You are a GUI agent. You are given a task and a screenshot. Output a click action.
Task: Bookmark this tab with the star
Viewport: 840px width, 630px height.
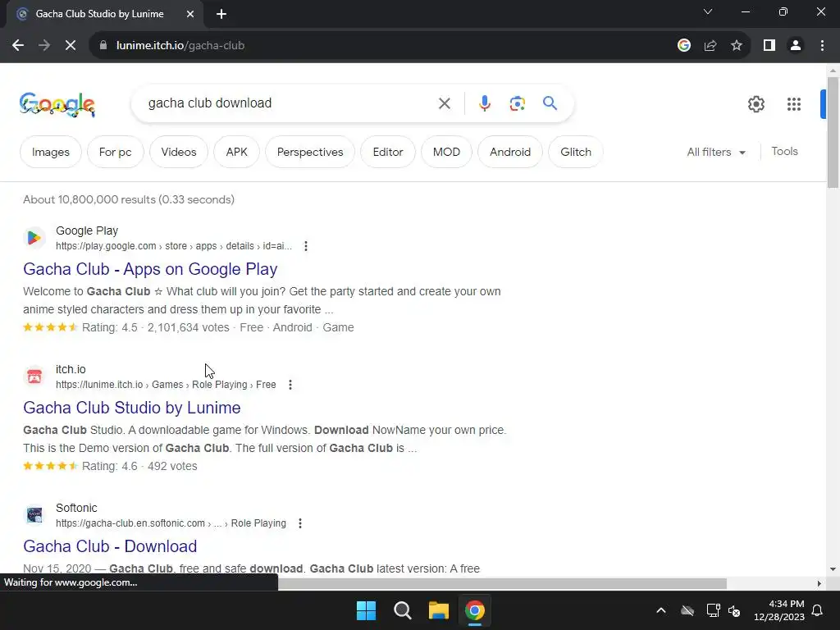pyautogui.click(x=737, y=46)
